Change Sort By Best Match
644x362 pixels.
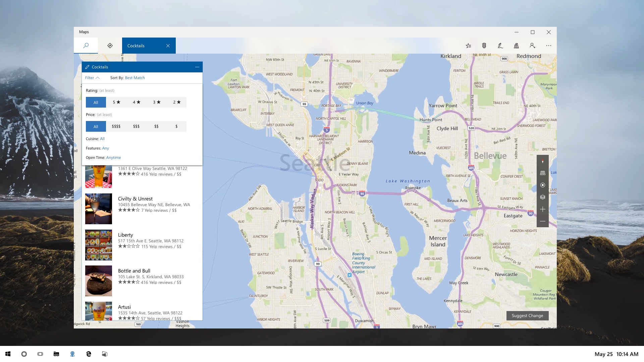pyautogui.click(x=135, y=78)
